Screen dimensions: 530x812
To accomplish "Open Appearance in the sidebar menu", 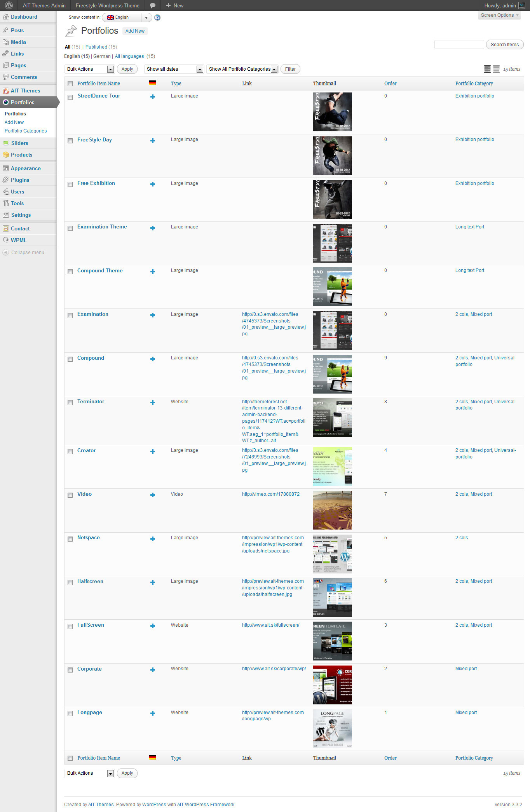I will pyautogui.click(x=26, y=168).
